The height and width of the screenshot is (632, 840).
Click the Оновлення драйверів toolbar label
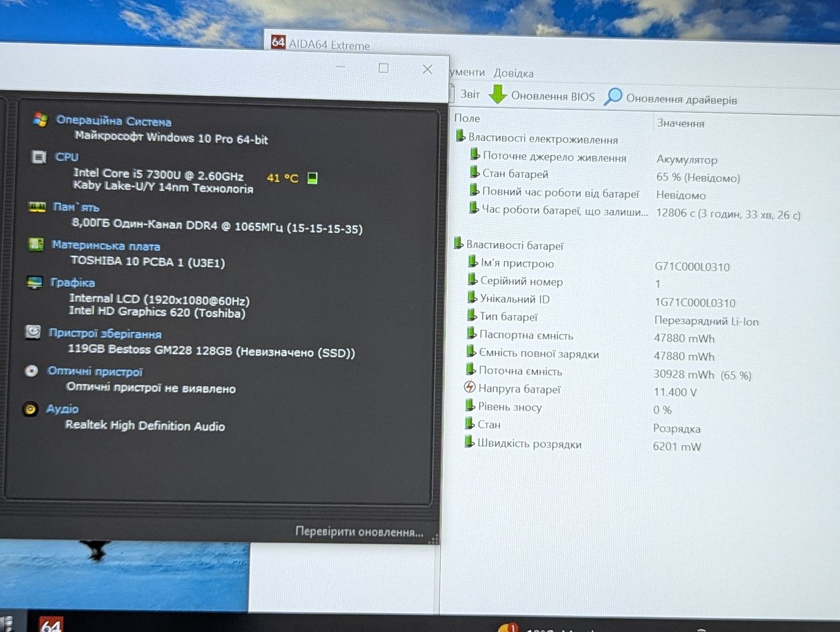click(681, 99)
